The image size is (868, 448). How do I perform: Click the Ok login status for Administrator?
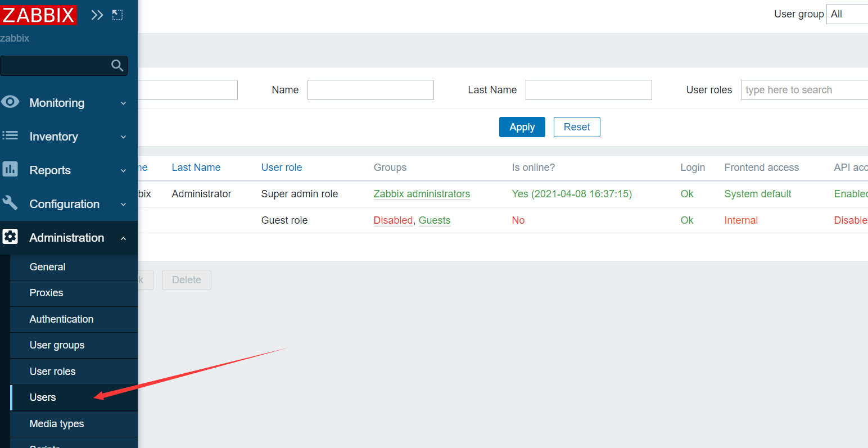[687, 194]
